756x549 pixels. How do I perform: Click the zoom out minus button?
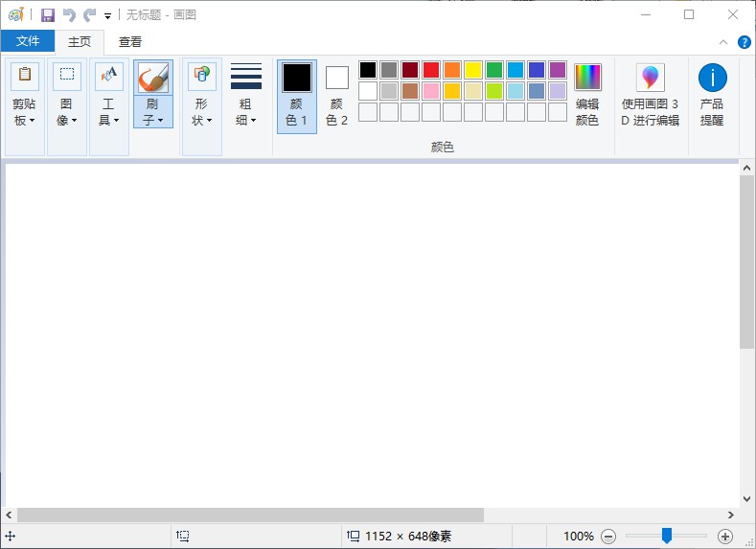tap(608, 537)
